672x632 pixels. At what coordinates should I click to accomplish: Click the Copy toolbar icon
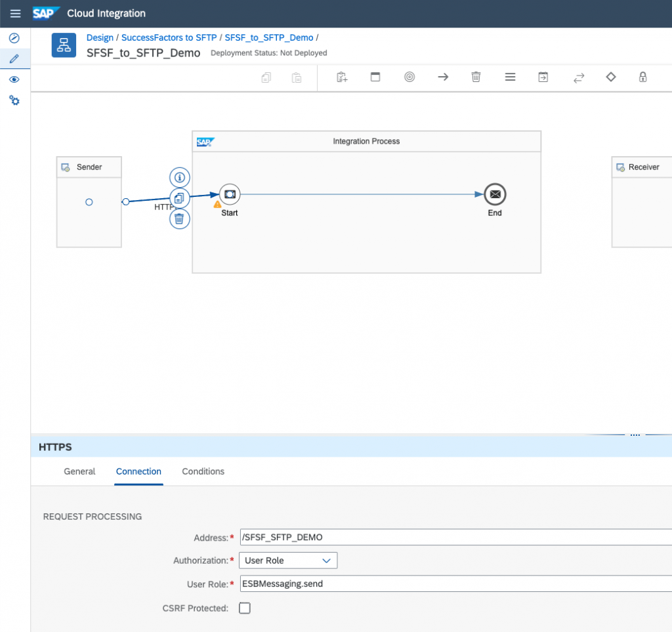pos(266,77)
